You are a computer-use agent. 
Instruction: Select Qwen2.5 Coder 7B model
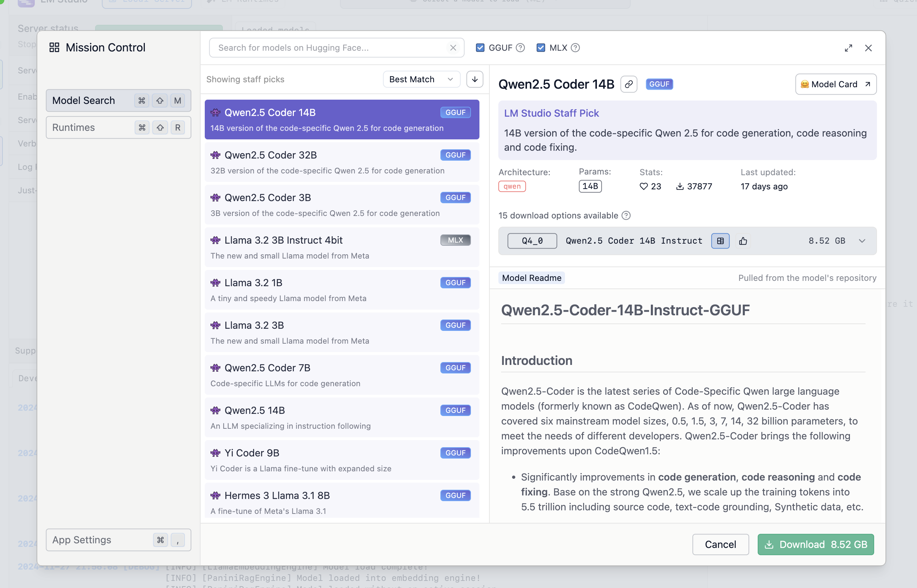click(342, 375)
